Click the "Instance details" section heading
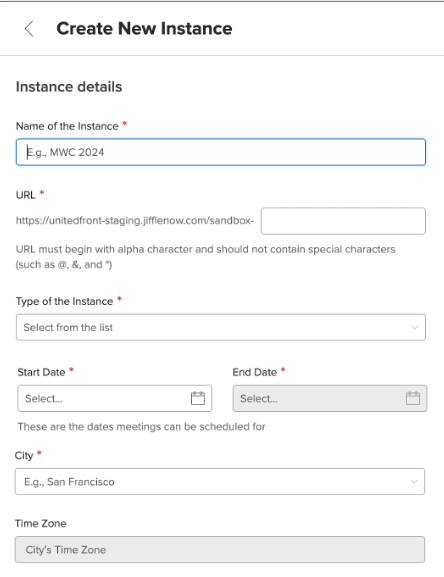Image resolution: width=444 pixels, height=577 pixels. point(69,87)
